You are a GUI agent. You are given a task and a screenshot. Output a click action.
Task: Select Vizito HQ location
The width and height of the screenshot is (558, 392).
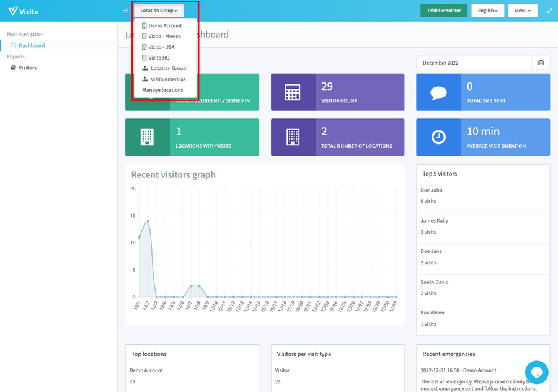(159, 58)
